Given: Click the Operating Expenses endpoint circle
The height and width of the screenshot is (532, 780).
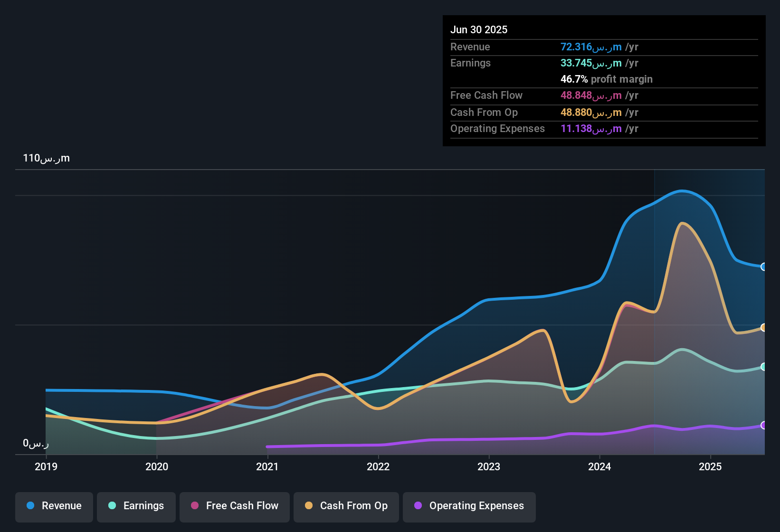Looking at the screenshot, I should point(763,426).
